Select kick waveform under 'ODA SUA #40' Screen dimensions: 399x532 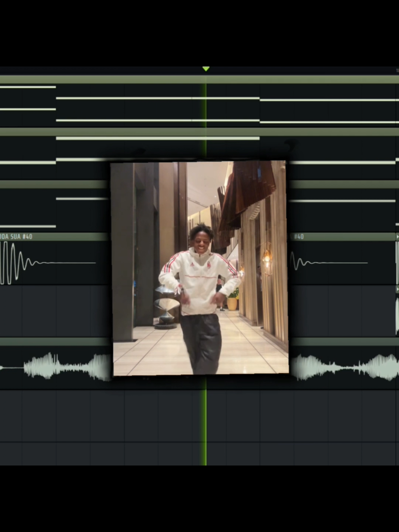[x=47, y=262]
